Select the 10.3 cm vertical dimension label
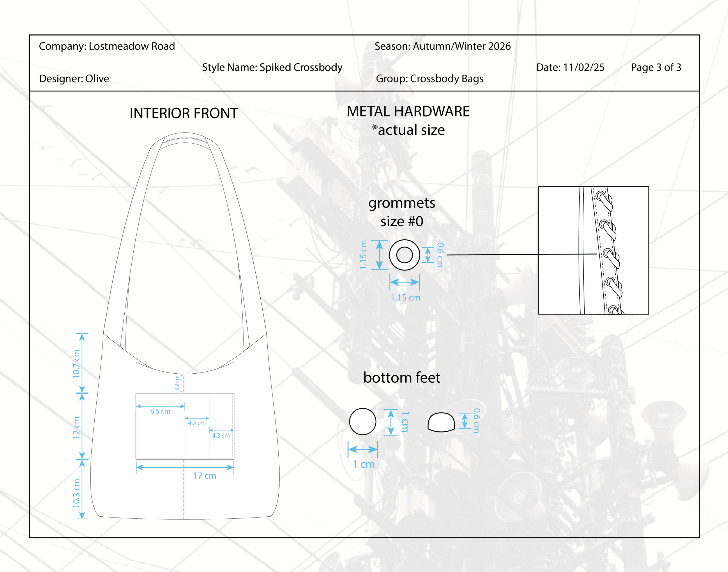 pyautogui.click(x=77, y=493)
